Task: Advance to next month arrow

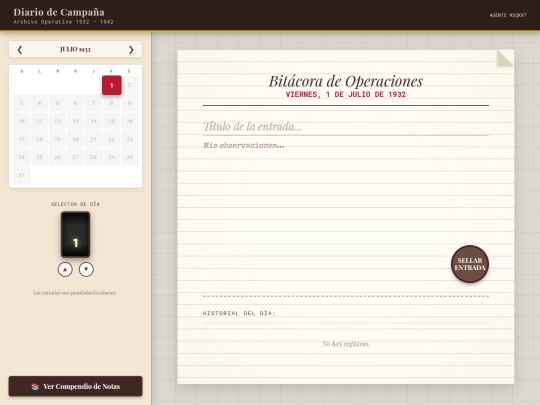Action: [131, 50]
